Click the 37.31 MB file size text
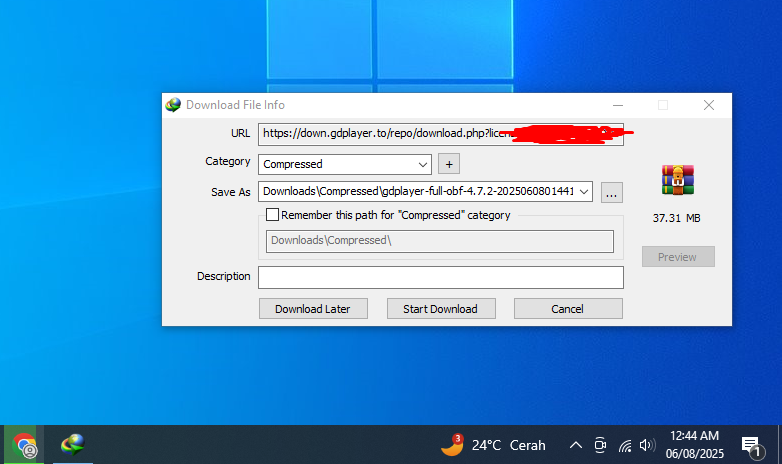The image size is (782, 464). click(677, 218)
